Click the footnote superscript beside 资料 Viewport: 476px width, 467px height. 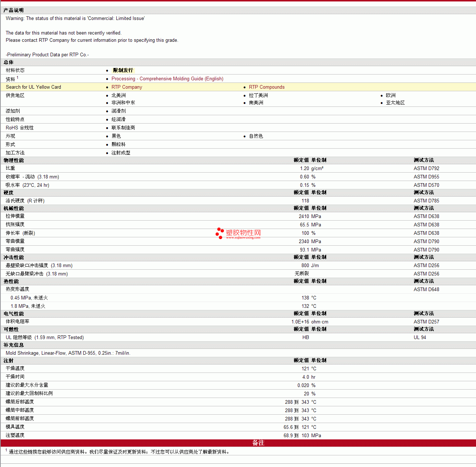[x=17, y=77]
